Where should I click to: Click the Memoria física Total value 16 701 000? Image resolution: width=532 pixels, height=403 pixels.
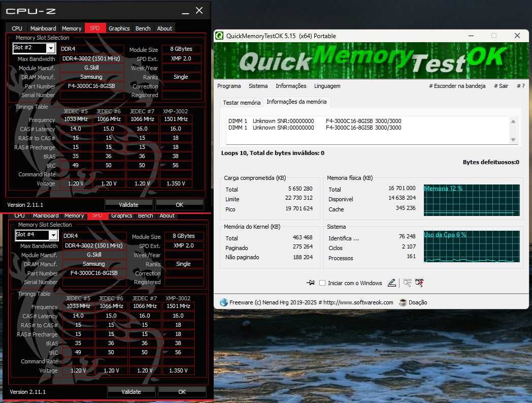[x=402, y=188]
